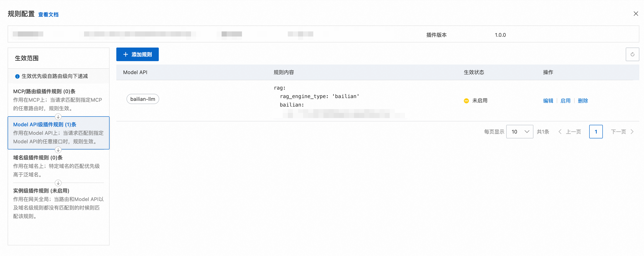Viewport: 644px width, 256px height.
Task: Open the page size dropdown showing 10
Action: click(519, 132)
